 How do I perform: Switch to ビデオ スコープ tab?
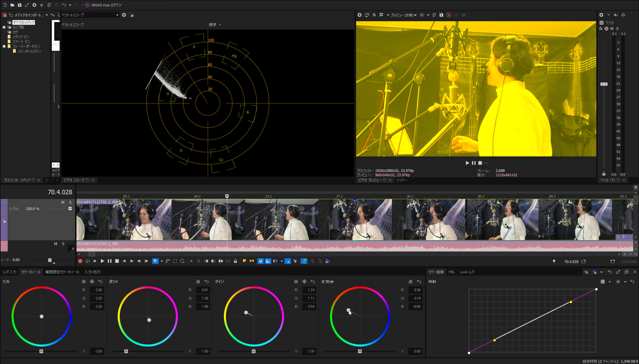point(74,180)
